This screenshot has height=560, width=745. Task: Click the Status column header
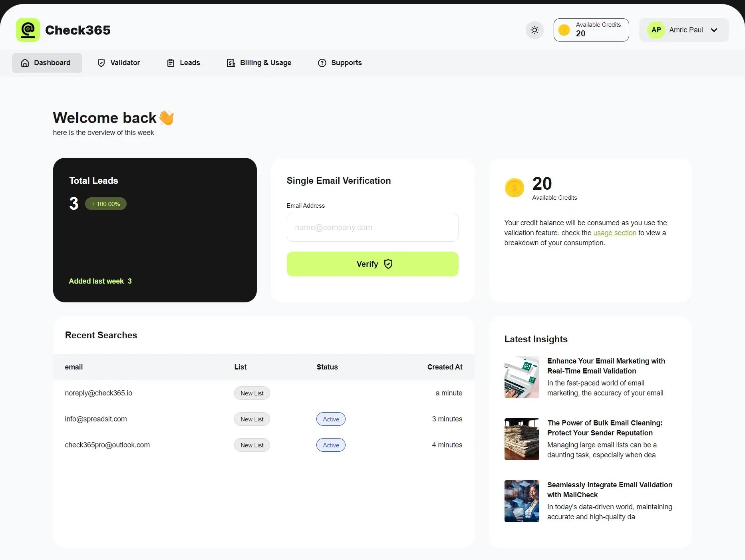point(327,367)
